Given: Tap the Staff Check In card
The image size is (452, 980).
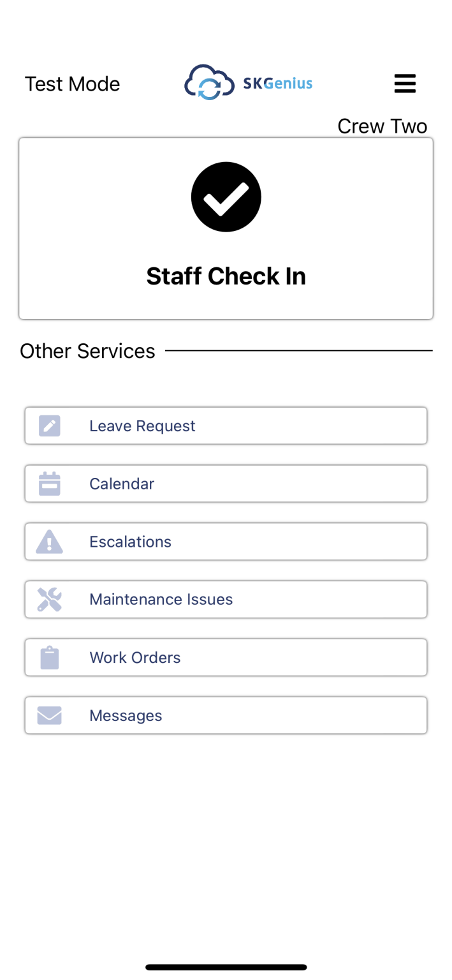Looking at the screenshot, I should coord(226,228).
